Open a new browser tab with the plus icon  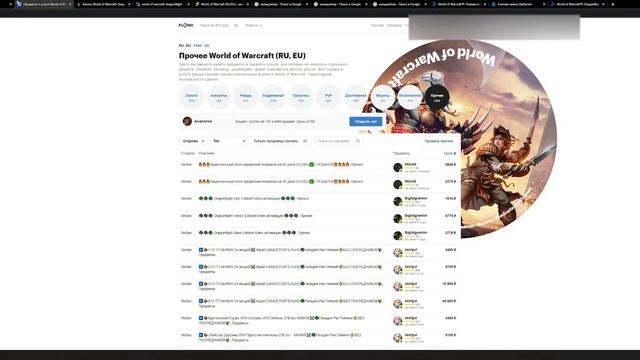click(613, 4)
